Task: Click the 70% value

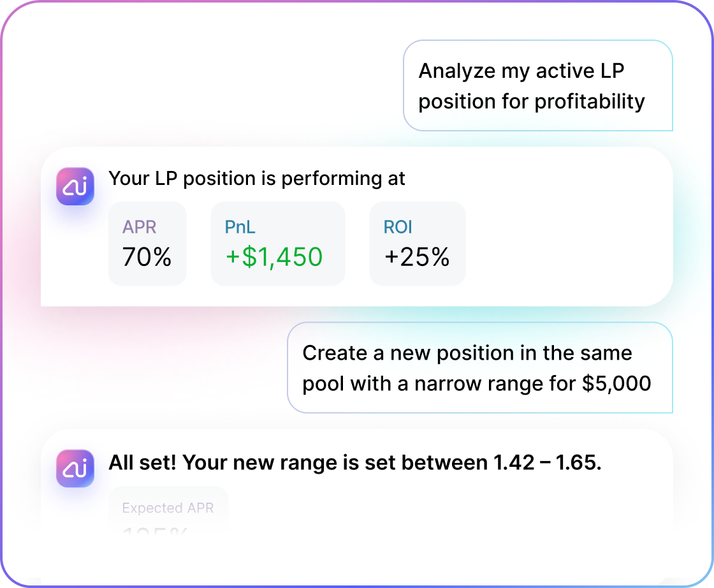Action: coord(147,257)
